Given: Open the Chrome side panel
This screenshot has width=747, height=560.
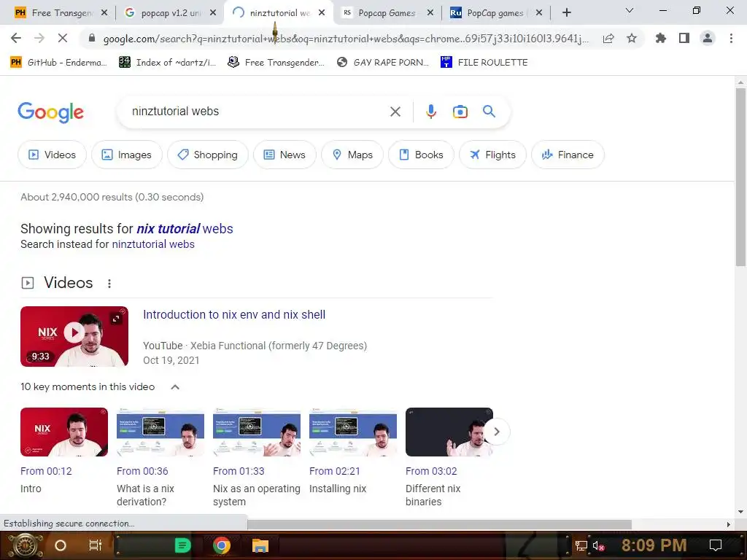Looking at the screenshot, I should pos(684,38).
